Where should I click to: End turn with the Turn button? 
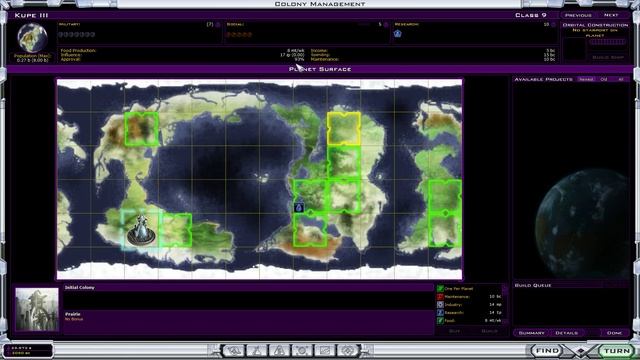coord(616,351)
